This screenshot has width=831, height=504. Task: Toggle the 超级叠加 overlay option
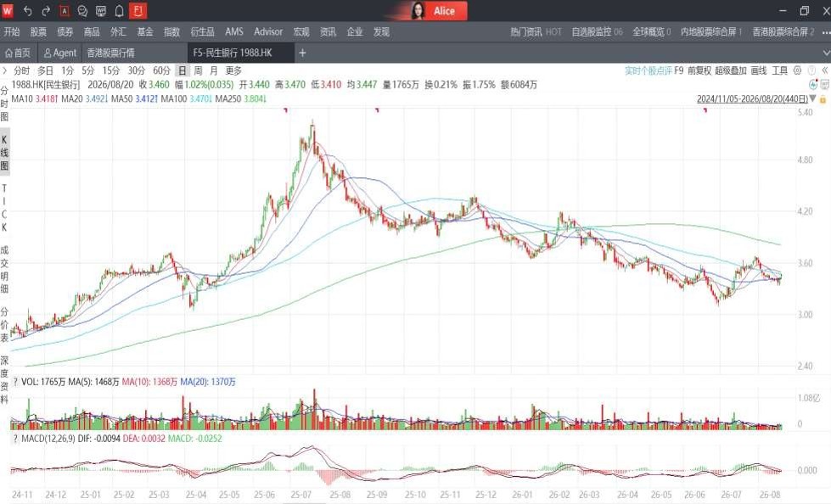coord(730,70)
